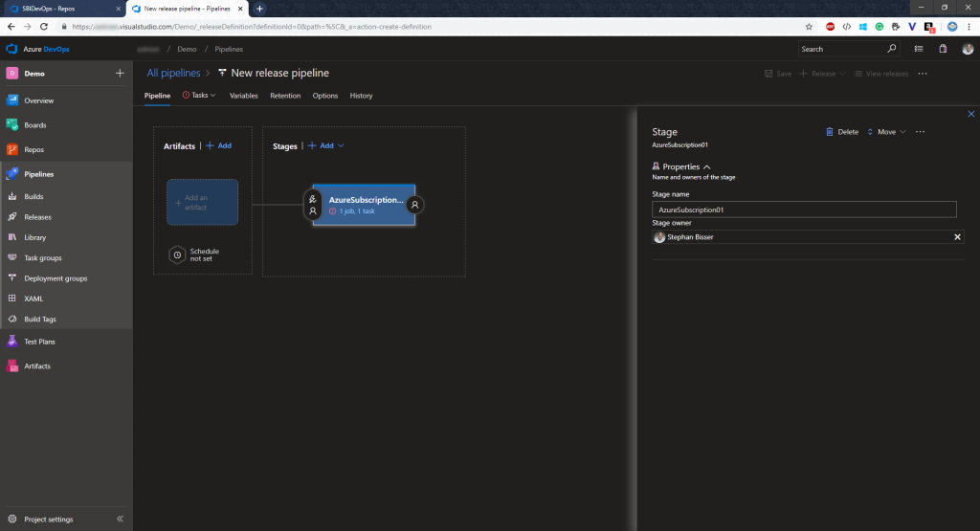Open the Pipelines hub
This screenshot has width=980, height=531.
pyautogui.click(x=38, y=174)
